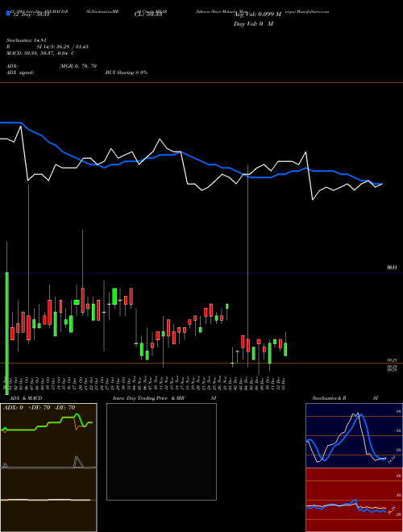The height and width of the screenshot is (532, 403).
Task: Open the red RSI indicator panel
Action: 354,500
